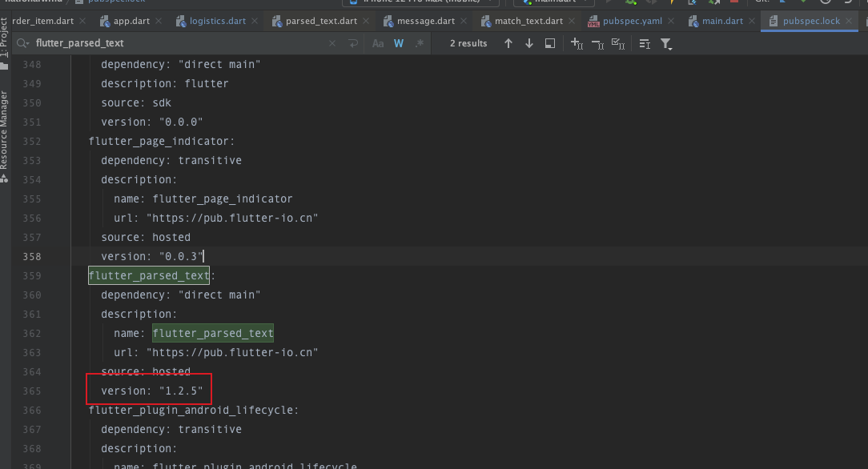Close the logistics.dart tab

(255, 21)
